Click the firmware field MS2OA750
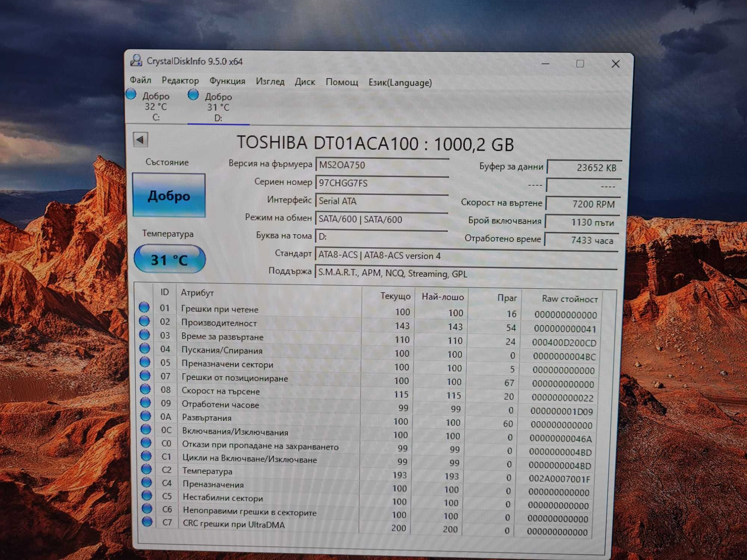Viewport: 747px width, 560px height. point(382,165)
